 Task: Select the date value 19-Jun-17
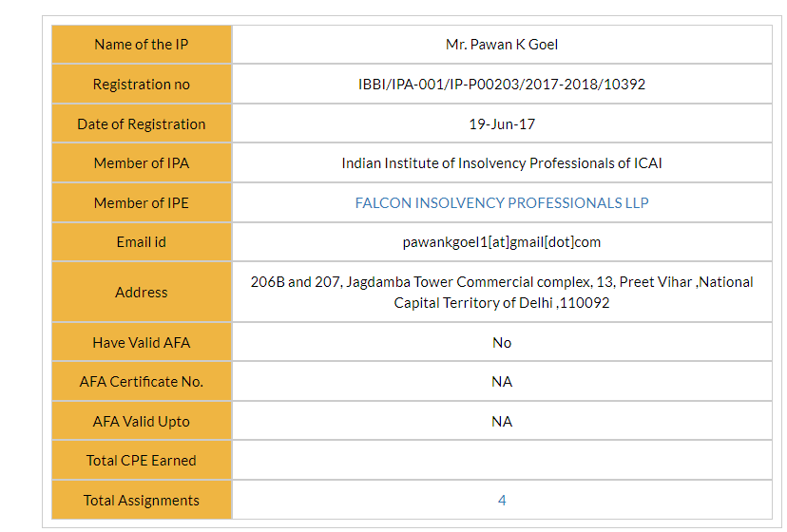pos(502,123)
